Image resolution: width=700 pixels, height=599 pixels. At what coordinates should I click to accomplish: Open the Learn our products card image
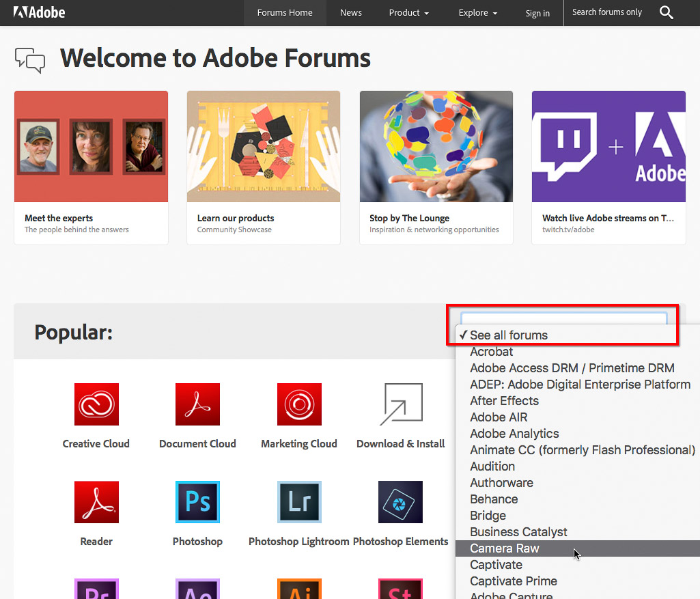tap(264, 146)
